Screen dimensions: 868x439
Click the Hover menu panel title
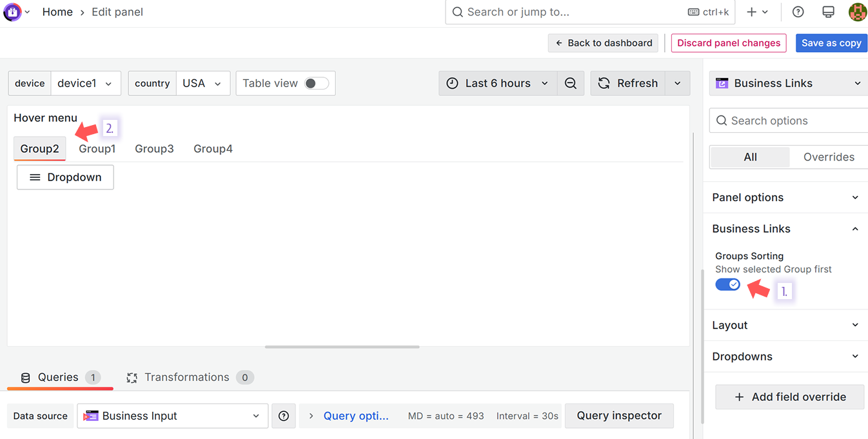pyautogui.click(x=45, y=118)
